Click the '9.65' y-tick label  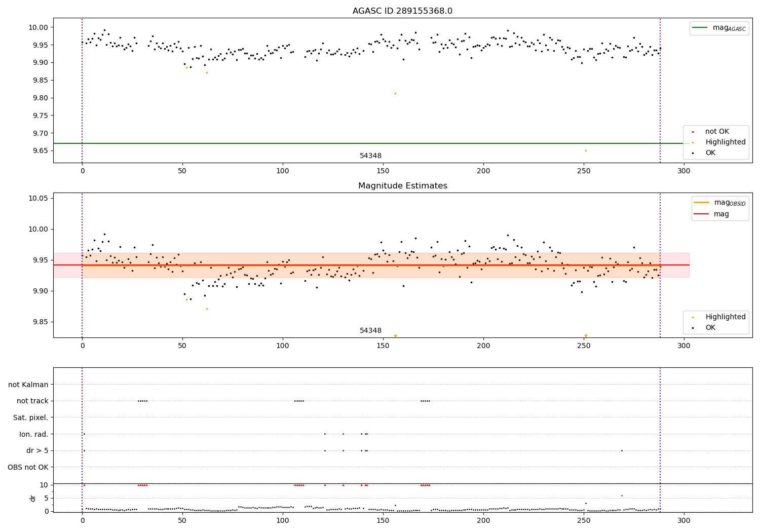pyautogui.click(x=41, y=151)
